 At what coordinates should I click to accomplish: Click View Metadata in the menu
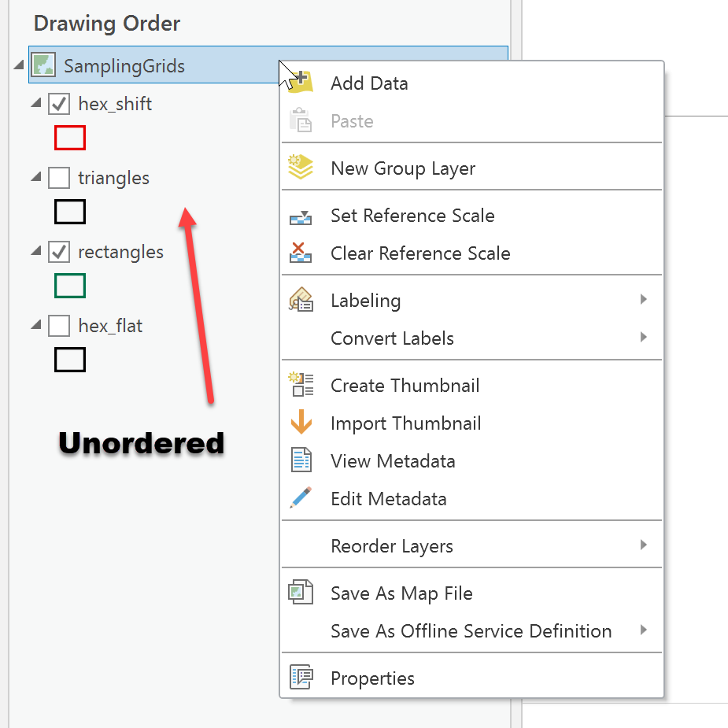click(393, 460)
